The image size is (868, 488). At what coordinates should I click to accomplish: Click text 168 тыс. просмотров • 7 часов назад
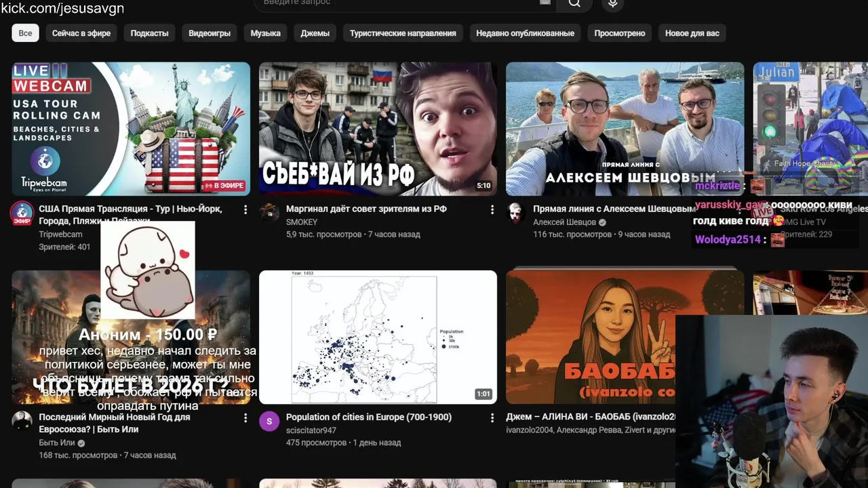[107, 455]
